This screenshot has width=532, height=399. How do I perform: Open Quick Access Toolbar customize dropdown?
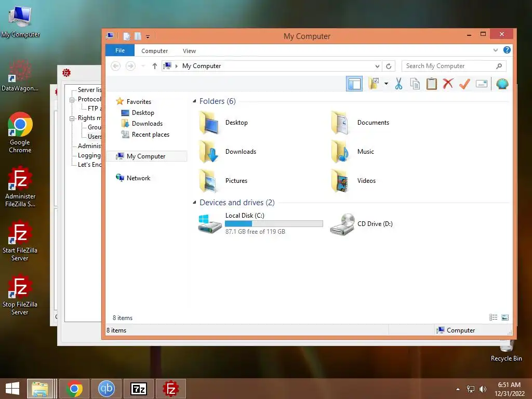pyautogui.click(x=148, y=36)
